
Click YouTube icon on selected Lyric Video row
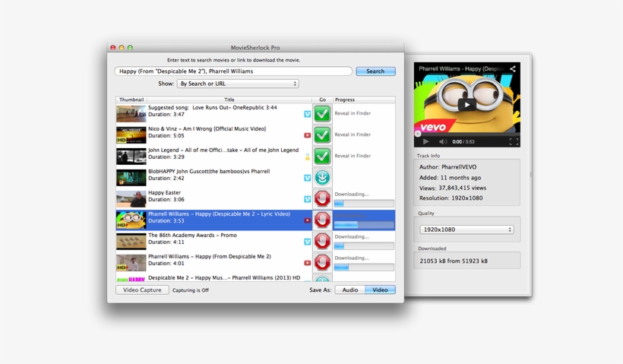pyautogui.click(x=307, y=220)
